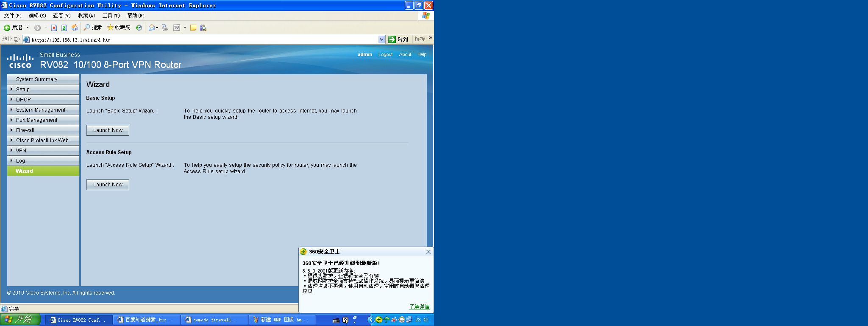Open the 编辑(E) menu
Screen dimensions: 868x326
(37, 16)
